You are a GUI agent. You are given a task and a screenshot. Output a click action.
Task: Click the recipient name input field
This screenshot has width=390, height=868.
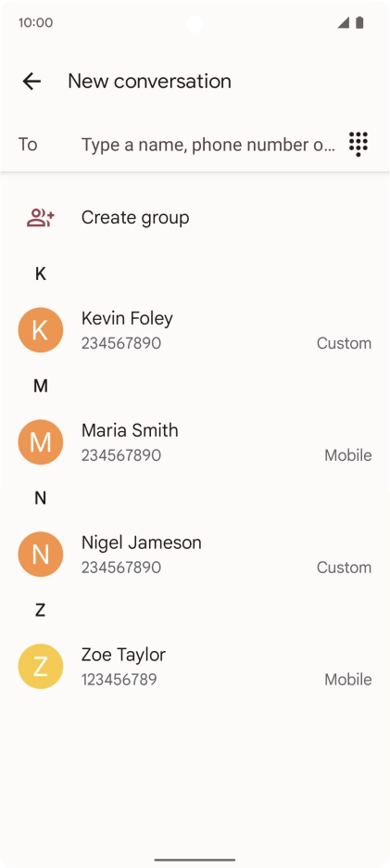[208, 145]
